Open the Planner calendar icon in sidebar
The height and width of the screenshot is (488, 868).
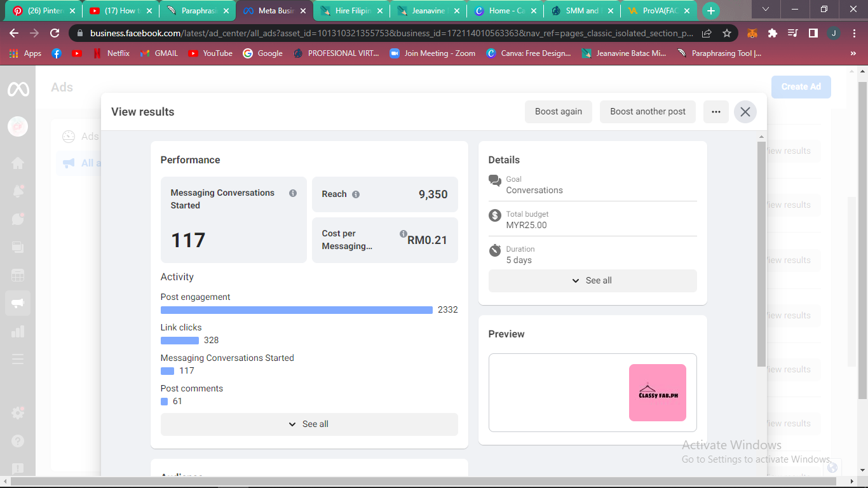tap(18, 275)
